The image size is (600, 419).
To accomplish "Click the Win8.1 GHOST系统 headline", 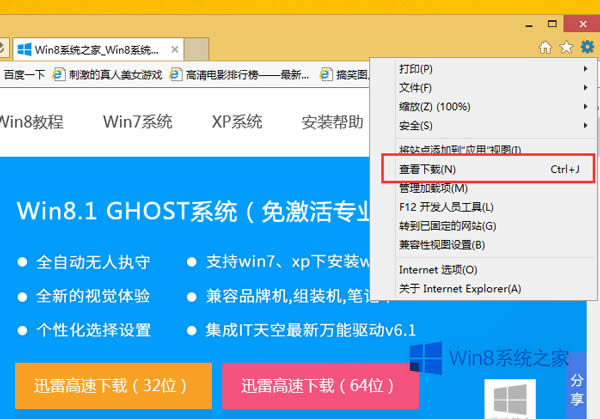I will [x=193, y=211].
